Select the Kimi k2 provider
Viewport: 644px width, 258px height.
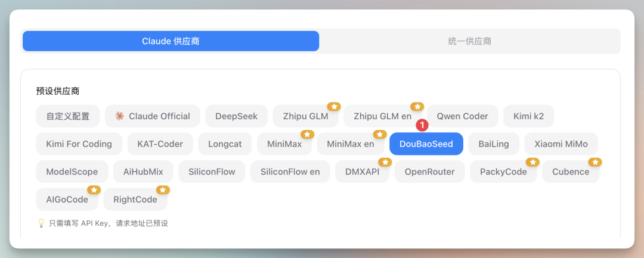click(x=528, y=116)
